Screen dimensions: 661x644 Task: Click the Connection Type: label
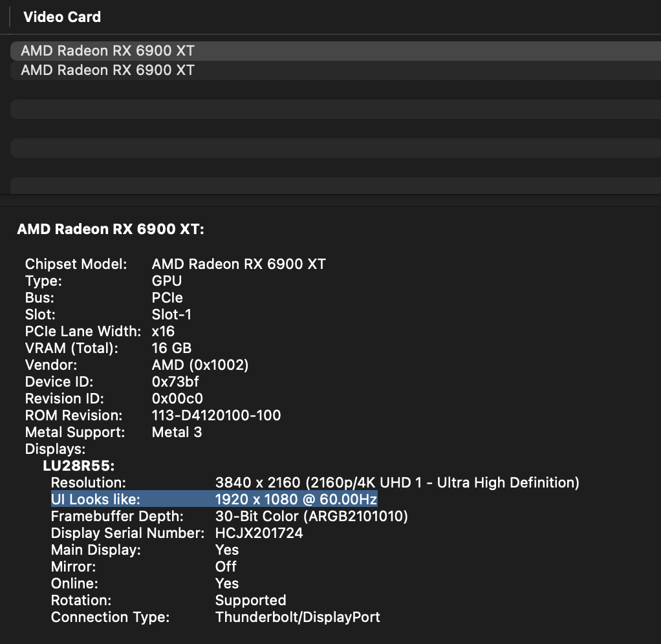coord(111,617)
